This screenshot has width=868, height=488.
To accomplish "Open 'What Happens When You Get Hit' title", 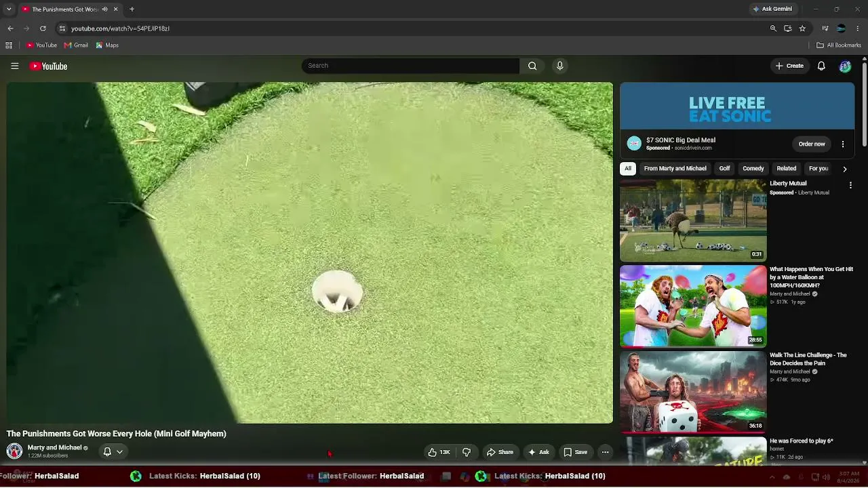I will [812, 277].
